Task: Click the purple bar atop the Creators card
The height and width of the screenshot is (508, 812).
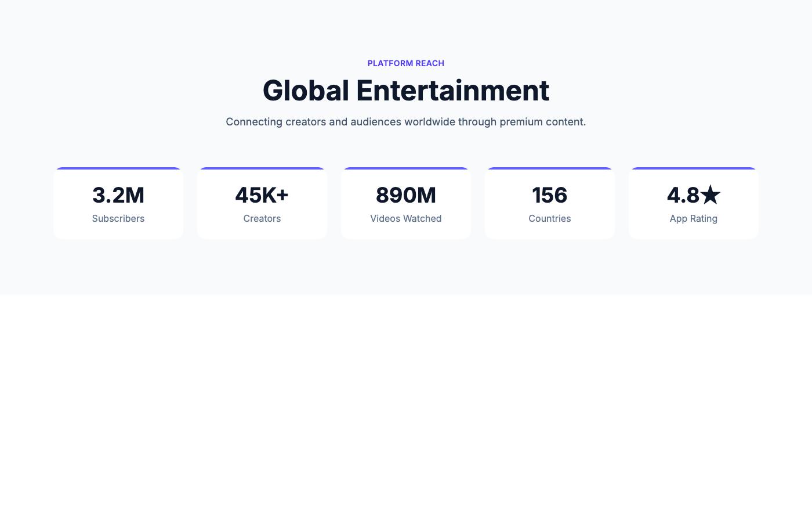Action: pos(262,168)
